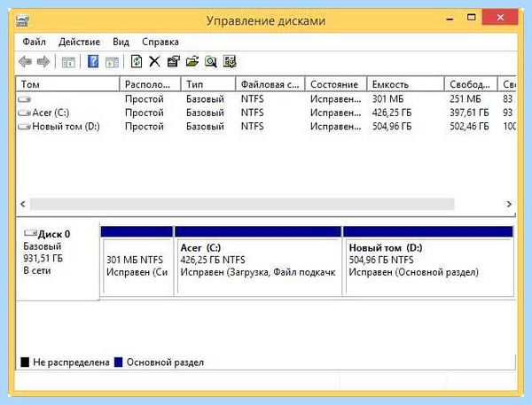Sort by the Файловая с... column header
The height and width of the screenshot is (405, 532).
[x=270, y=84]
